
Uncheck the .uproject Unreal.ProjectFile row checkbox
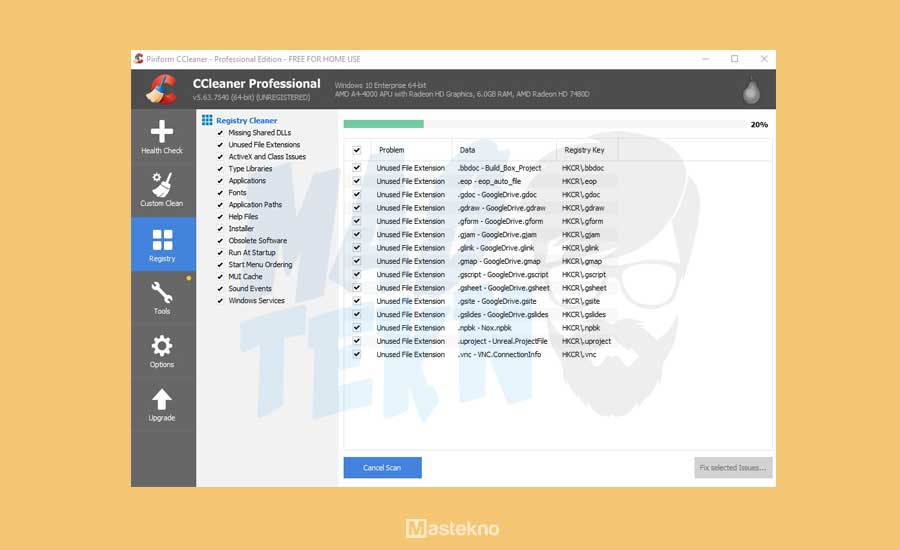pyautogui.click(x=357, y=340)
